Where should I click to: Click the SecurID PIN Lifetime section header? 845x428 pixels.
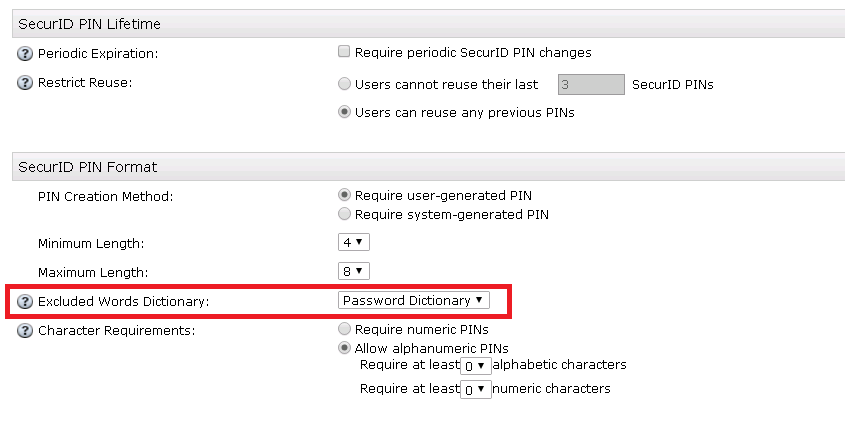[90, 24]
